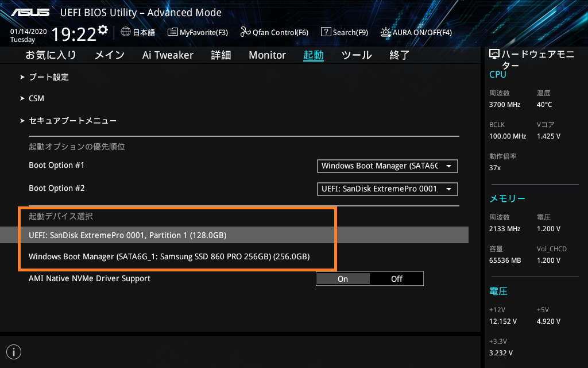This screenshot has height=368, width=588.
Task: Open Boot Option #1 dropdown
Action: click(388, 166)
